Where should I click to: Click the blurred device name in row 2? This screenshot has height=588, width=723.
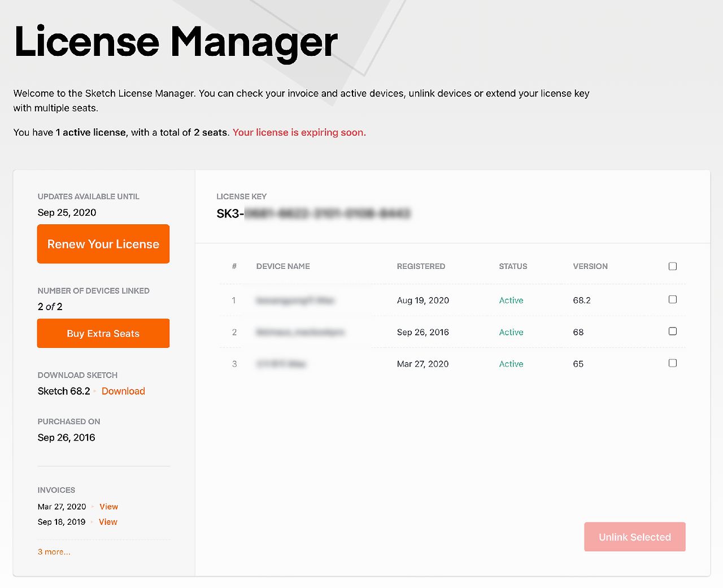300,332
